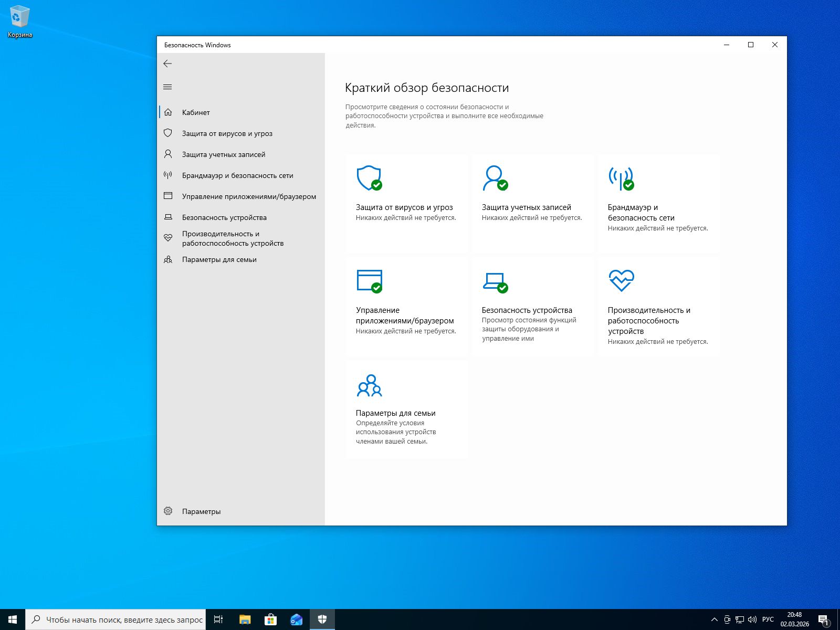Screen dimensions: 840x630
Task: Expand hidden icons in system tray
Action: (x=714, y=619)
